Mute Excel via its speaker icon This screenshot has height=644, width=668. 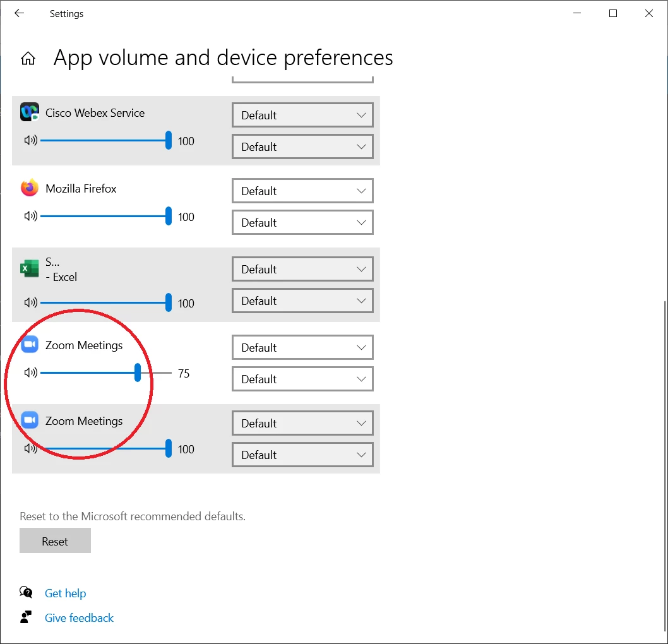click(x=31, y=302)
